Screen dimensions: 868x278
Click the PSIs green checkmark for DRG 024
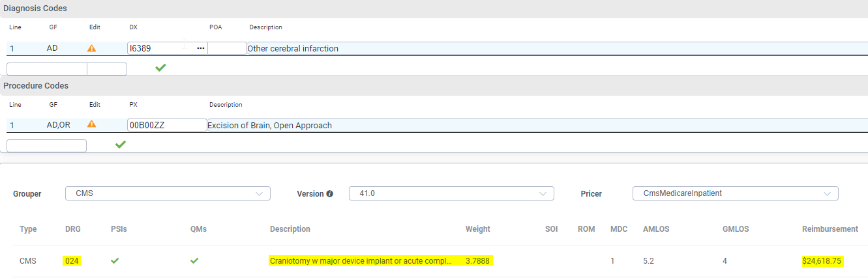pyautogui.click(x=115, y=260)
